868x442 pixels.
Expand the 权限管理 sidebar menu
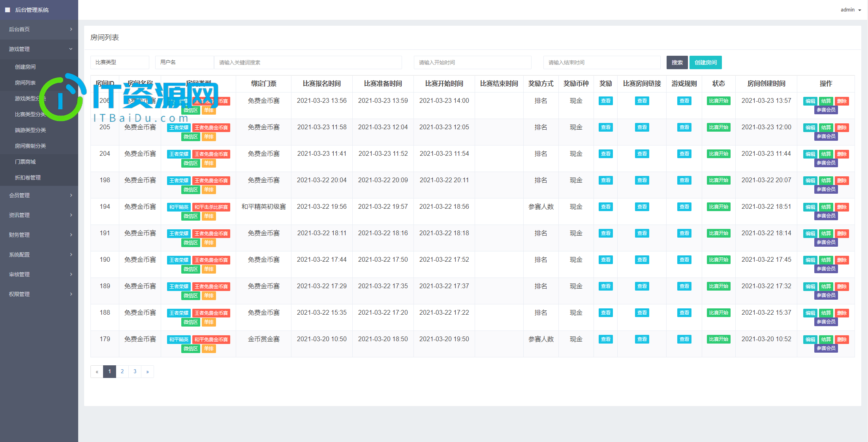coord(39,294)
